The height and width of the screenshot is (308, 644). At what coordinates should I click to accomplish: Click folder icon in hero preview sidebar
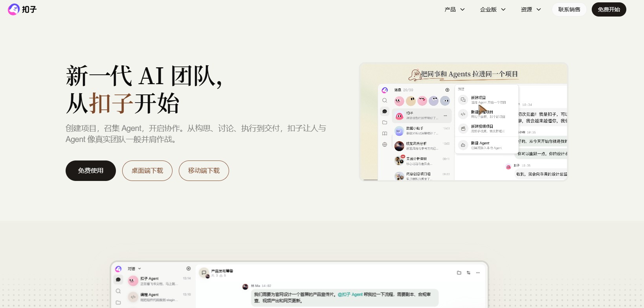coord(385,122)
